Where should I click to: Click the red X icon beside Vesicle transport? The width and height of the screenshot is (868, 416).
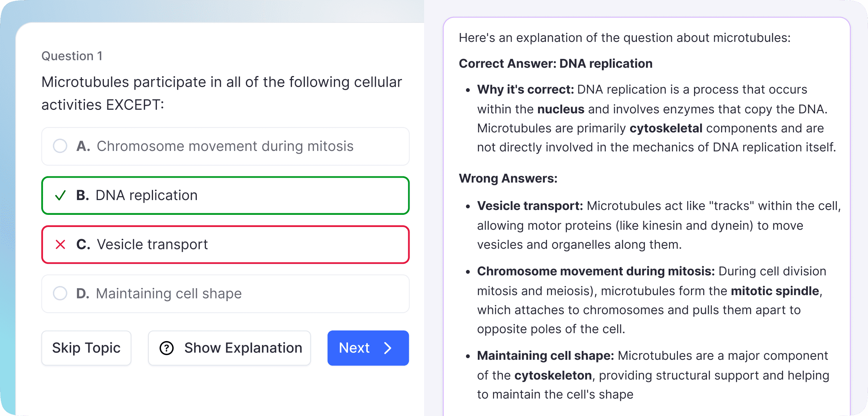point(60,245)
